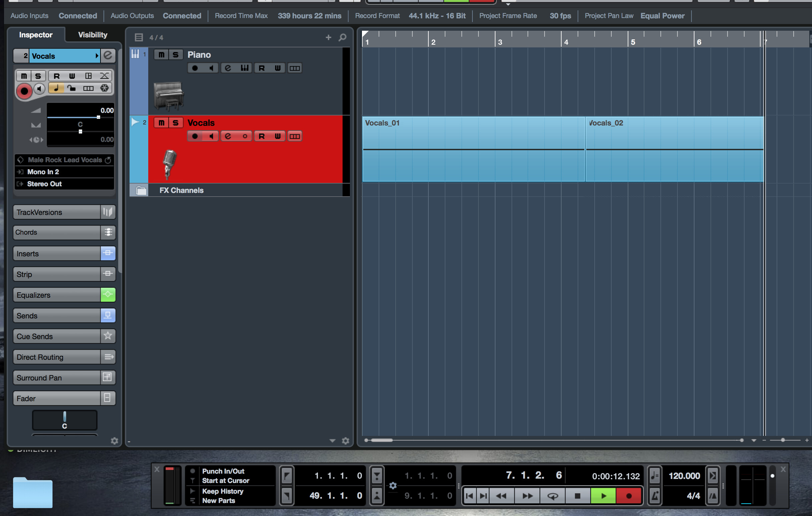Click the Stop transport button
Screen dimensions: 812x516
577,496
